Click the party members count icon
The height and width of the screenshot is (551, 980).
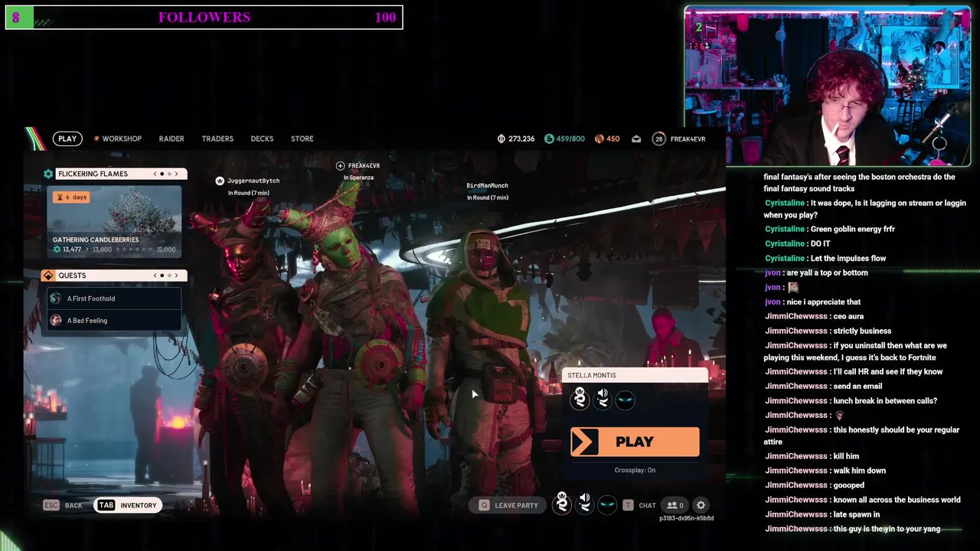coord(675,505)
